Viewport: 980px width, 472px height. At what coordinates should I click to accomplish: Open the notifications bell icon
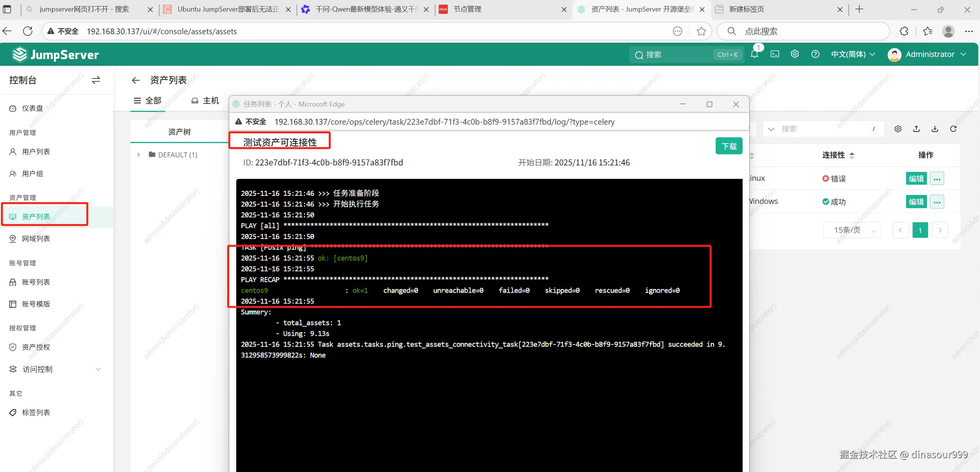(x=754, y=54)
